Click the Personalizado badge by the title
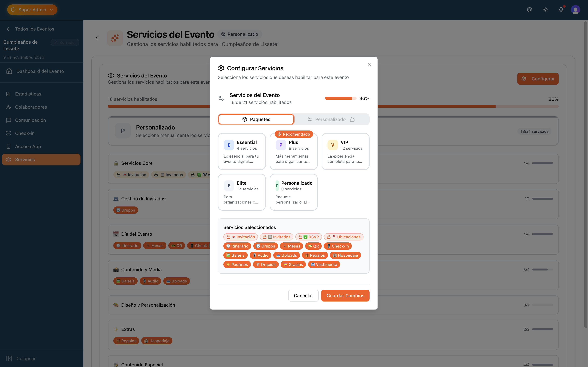The width and height of the screenshot is (588, 367). (x=239, y=34)
